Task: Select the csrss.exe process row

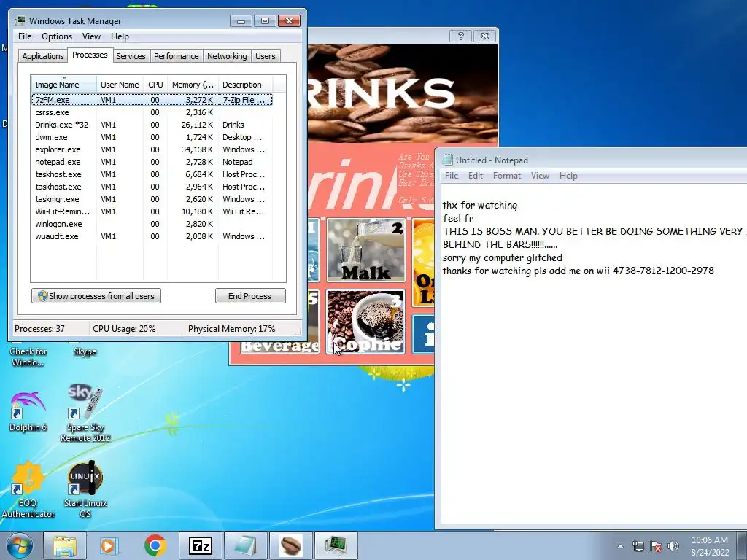Action: pos(152,112)
